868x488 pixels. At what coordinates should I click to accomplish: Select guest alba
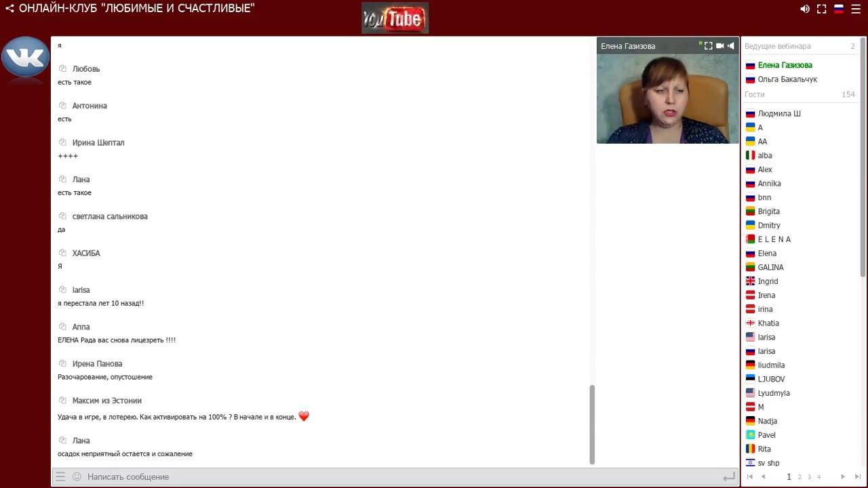(765, 155)
